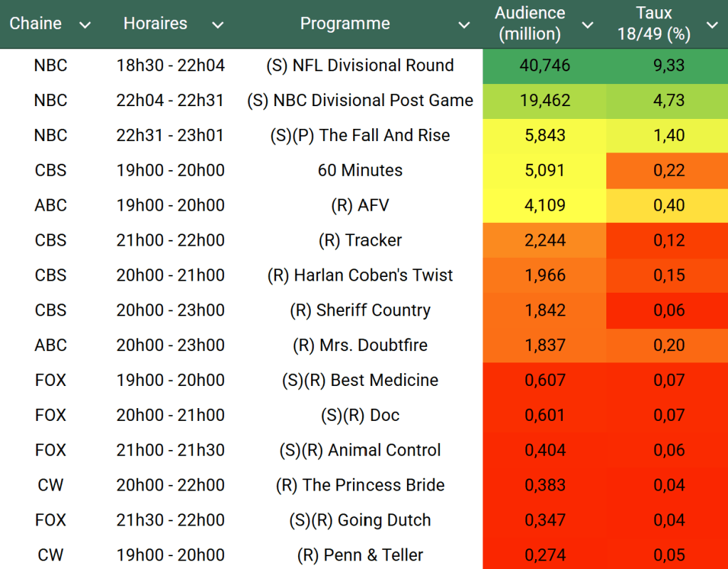Click the Audience (million) sort chevron
Image resolution: width=728 pixels, height=569 pixels.
(587, 26)
